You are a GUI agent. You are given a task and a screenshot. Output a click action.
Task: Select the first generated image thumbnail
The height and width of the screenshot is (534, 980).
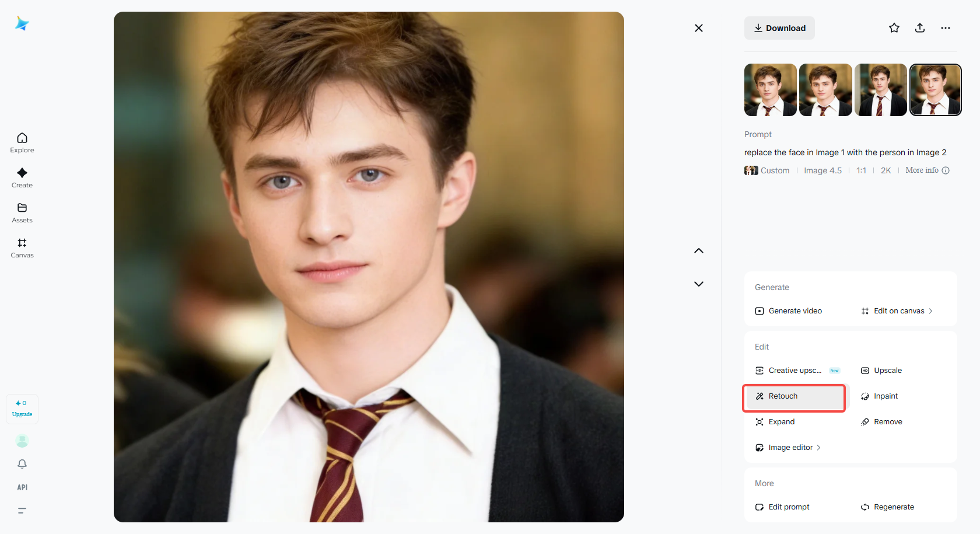[770, 90]
